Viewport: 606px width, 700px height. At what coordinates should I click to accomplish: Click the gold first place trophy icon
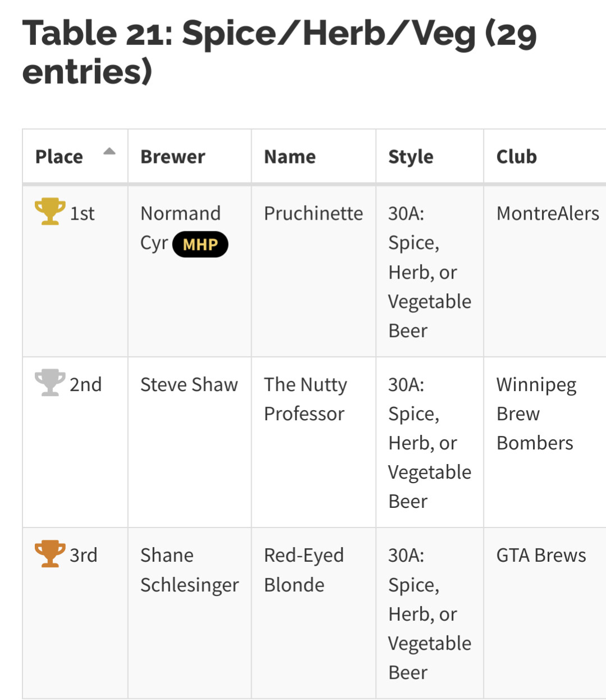[49, 212]
